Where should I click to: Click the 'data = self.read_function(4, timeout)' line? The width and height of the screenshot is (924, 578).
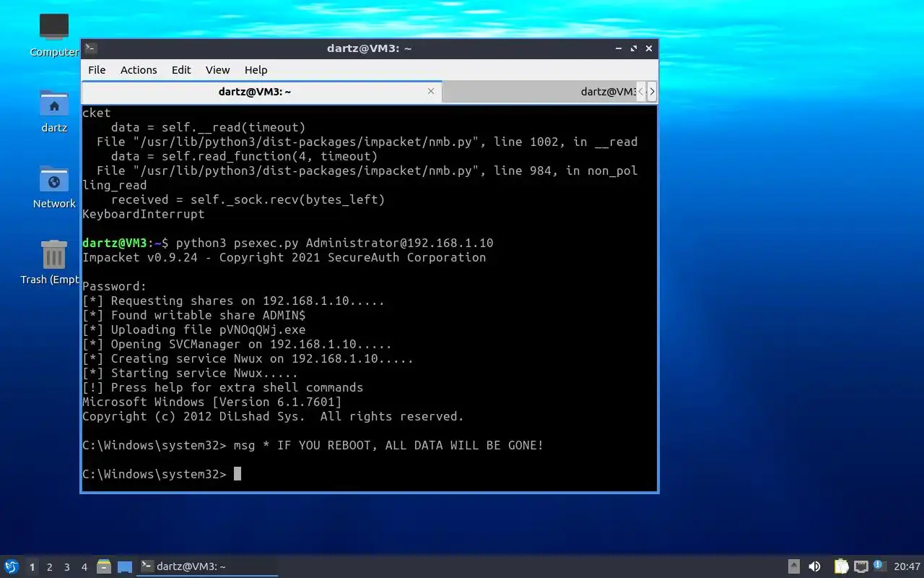(x=245, y=156)
